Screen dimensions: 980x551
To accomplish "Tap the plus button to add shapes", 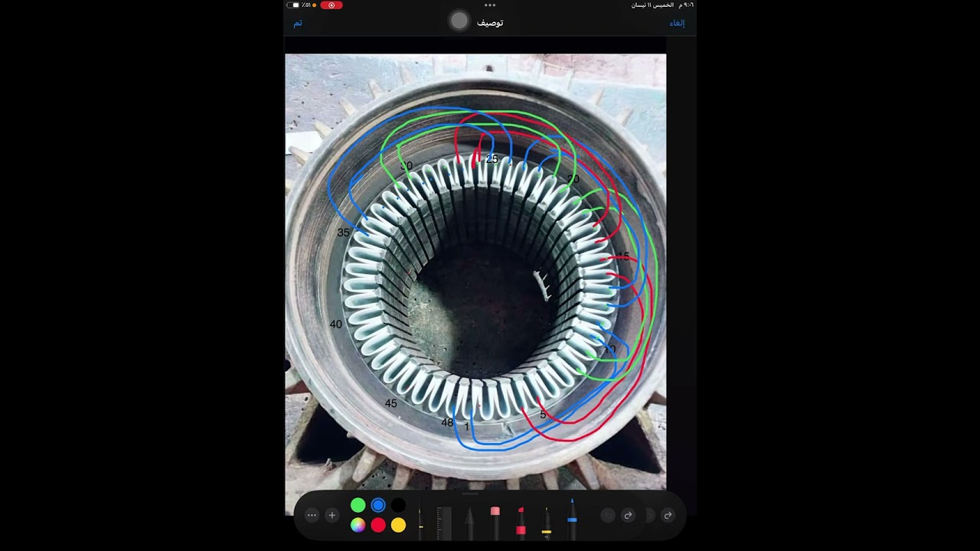I will [332, 516].
